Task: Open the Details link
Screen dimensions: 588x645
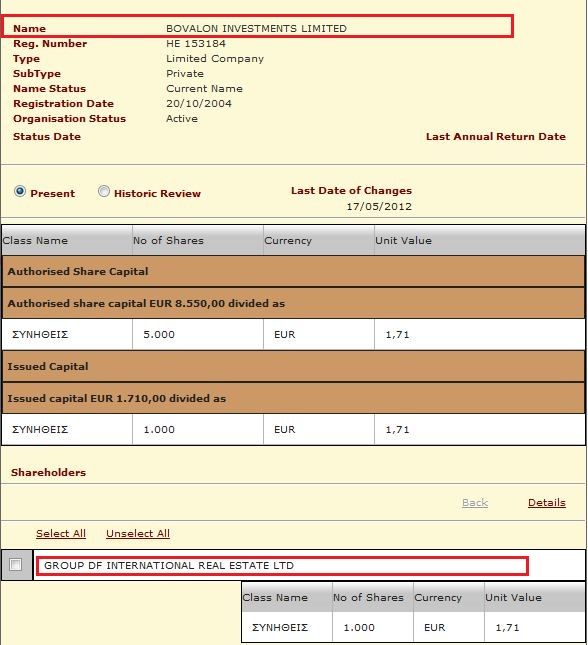Action: [x=547, y=503]
